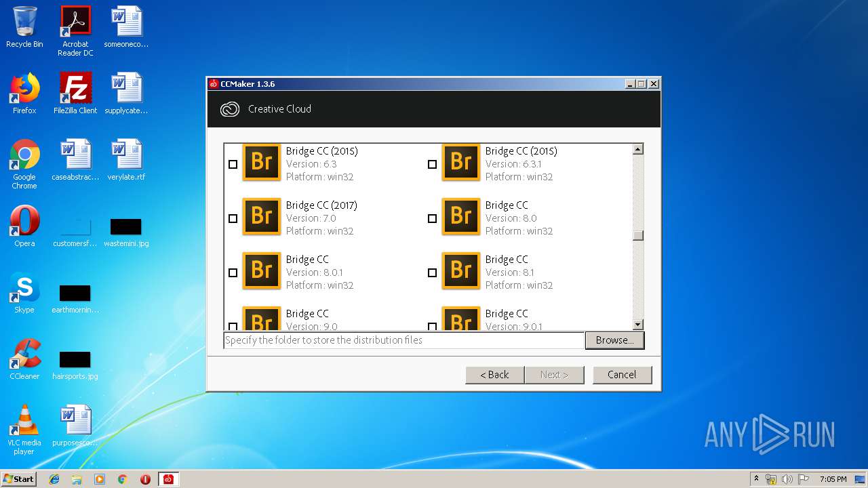This screenshot has width=868, height=488.
Task: Click the Bridge CC (2015) version 6.3 icon
Action: tap(262, 163)
